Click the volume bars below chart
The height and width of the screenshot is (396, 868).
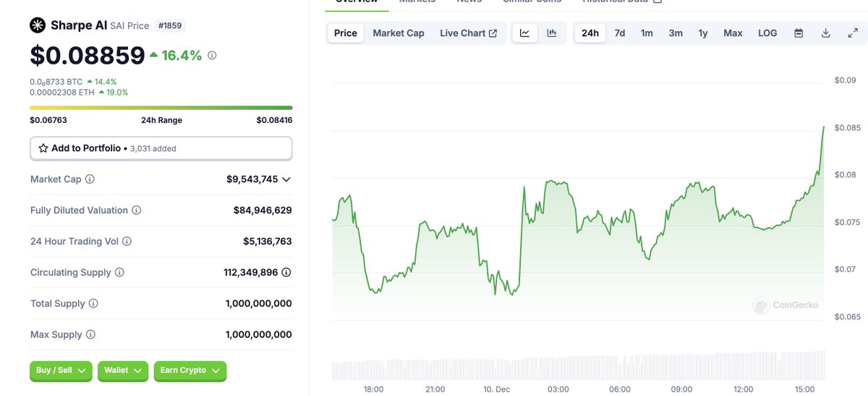click(578, 366)
